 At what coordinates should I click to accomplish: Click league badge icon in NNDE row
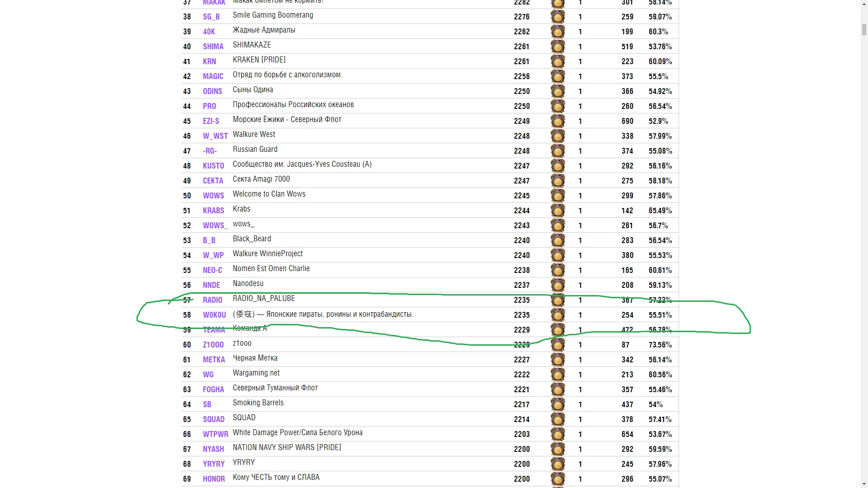click(x=558, y=285)
